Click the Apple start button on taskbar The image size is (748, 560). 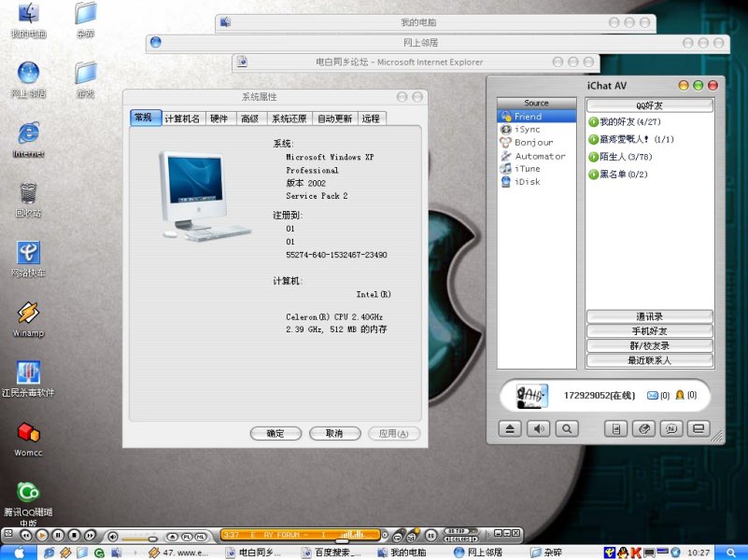point(19,553)
